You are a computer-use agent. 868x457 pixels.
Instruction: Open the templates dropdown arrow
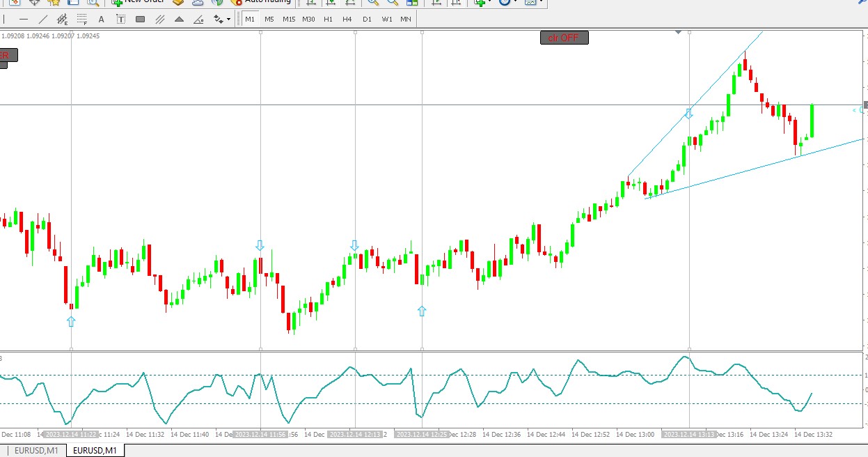pyautogui.click(x=542, y=2)
